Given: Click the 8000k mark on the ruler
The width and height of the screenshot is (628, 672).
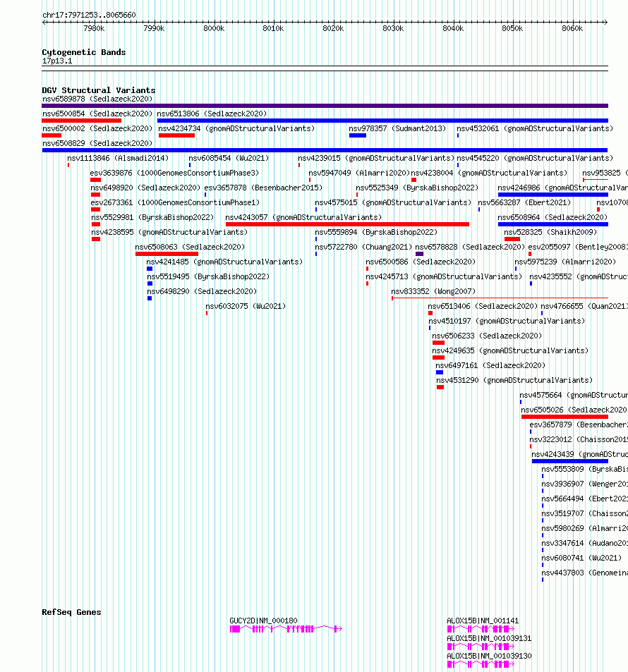Looking at the screenshot, I should [x=214, y=29].
